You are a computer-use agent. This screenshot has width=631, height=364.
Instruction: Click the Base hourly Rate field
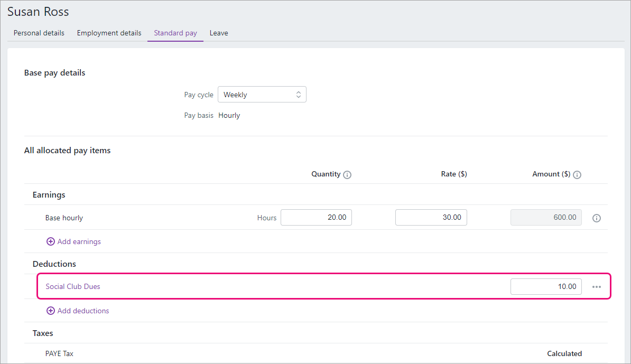coord(431,217)
